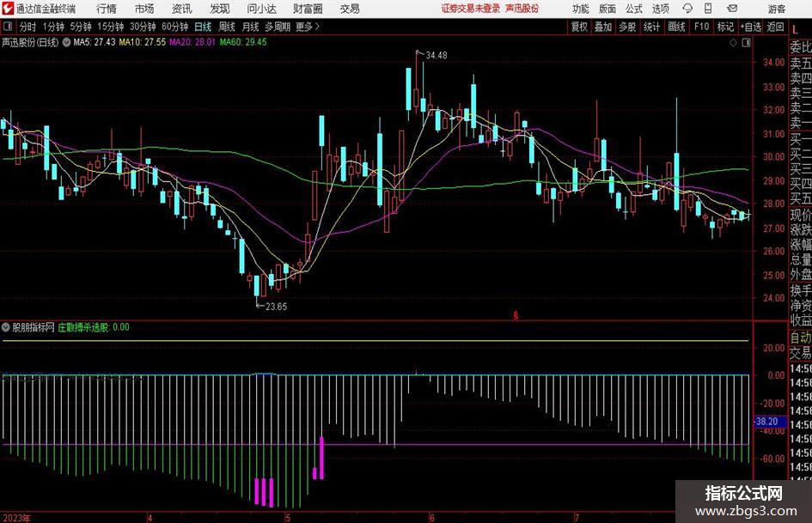Viewport: 812px width, 523px height.
Task: Open the F10 company info button
Action: [701, 27]
